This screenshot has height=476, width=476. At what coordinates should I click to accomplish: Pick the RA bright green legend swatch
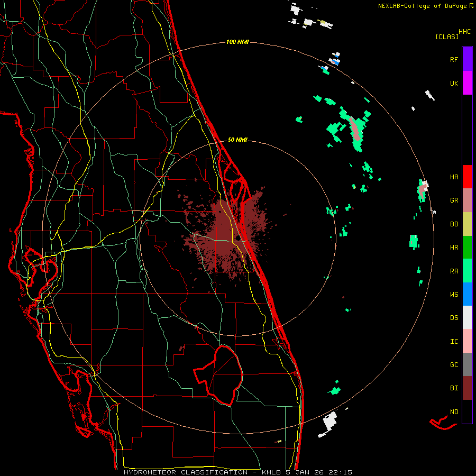tap(467, 271)
